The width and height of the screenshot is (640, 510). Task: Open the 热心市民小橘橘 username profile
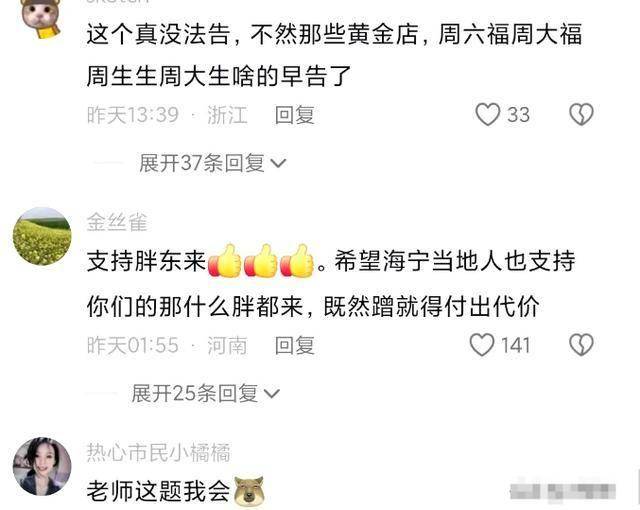[159, 452]
